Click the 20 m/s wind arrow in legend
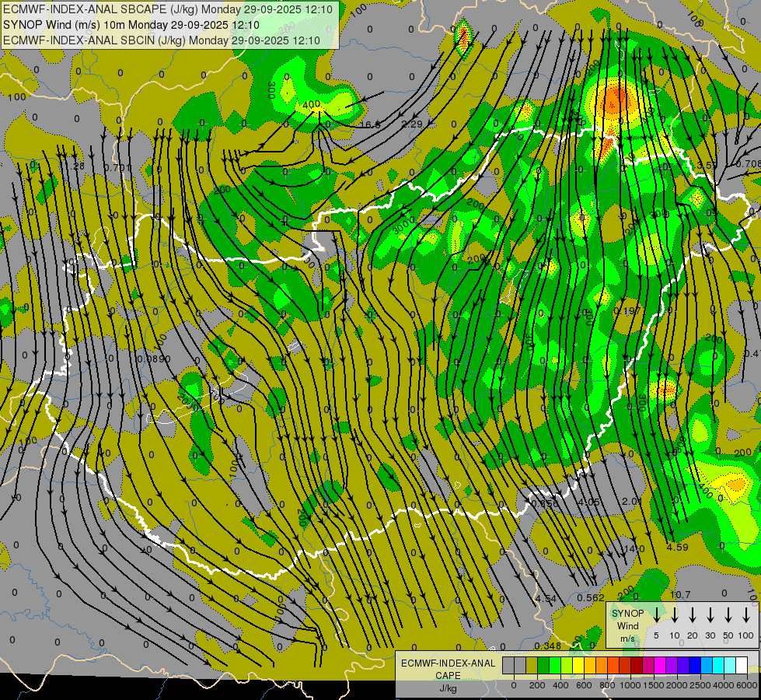 click(x=693, y=615)
